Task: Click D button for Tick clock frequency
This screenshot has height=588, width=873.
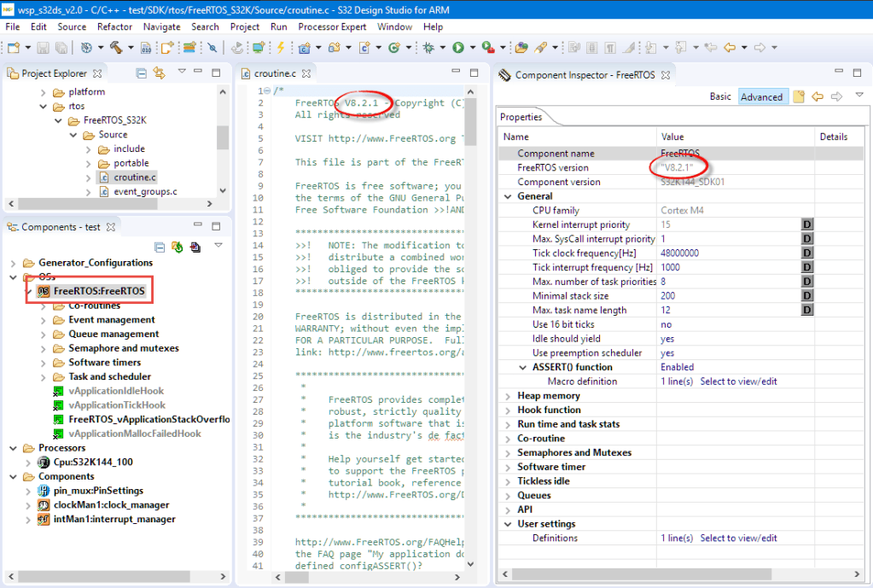Action: tap(806, 253)
